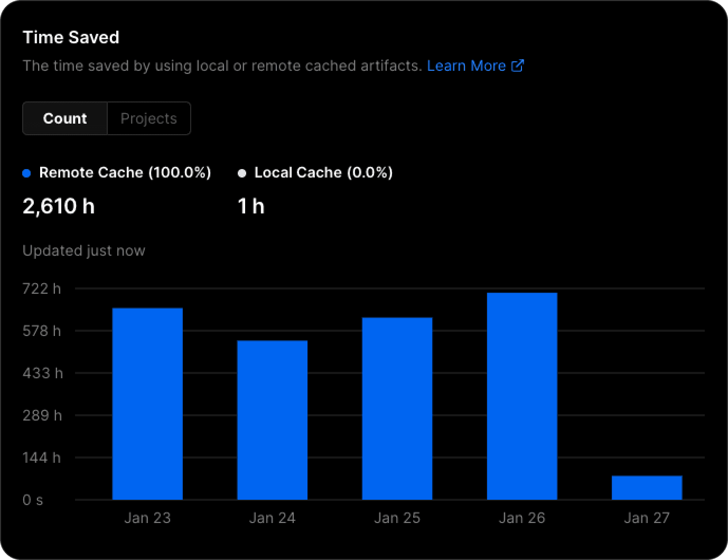728x560 pixels.
Task: Click the short Jan 27 bar
Action: (647, 486)
